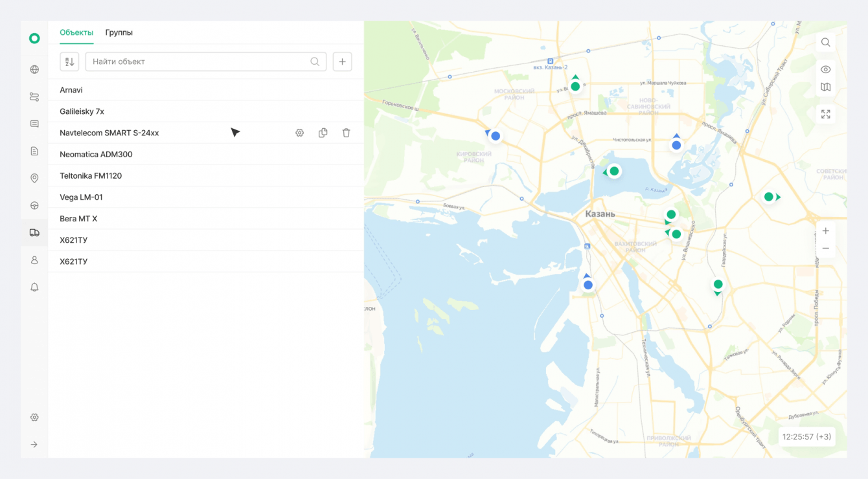Zoom out on the map

pos(826,249)
